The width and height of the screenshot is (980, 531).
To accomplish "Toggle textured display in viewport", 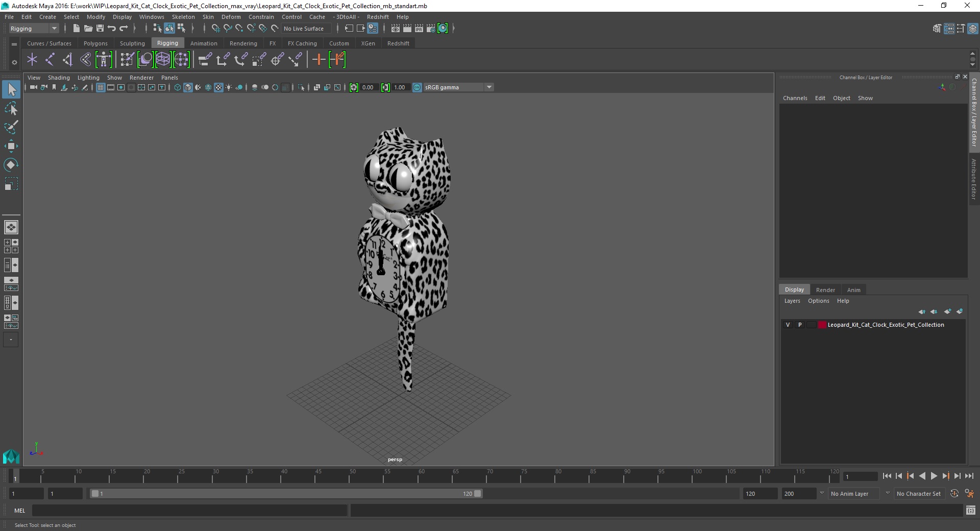I will click(x=218, y=87).
